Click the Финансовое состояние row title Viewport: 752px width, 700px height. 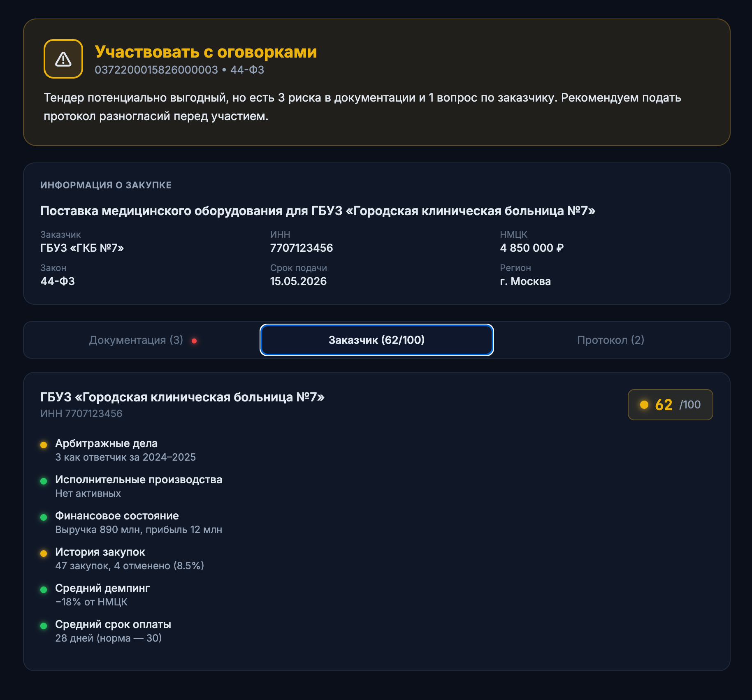(x=117, y=516)
